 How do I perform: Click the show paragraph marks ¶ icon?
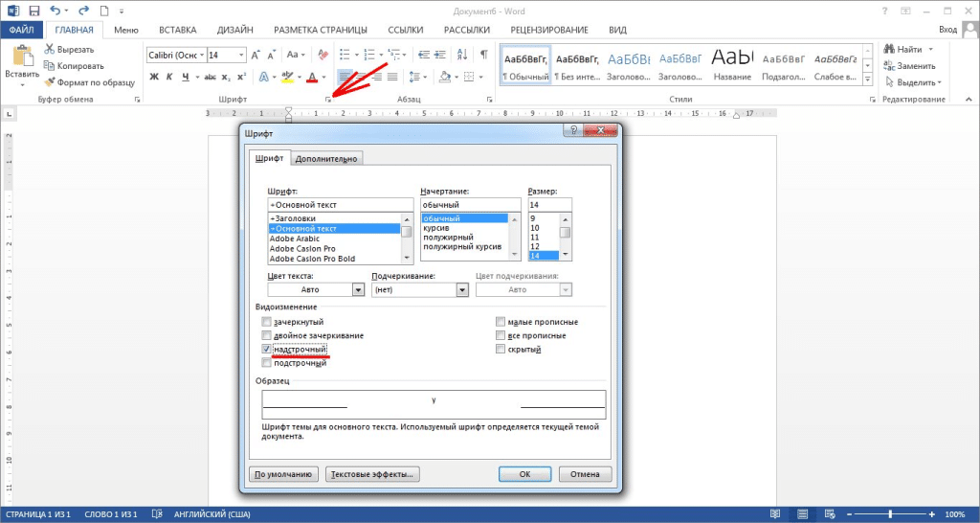click(x=484, y=55)
